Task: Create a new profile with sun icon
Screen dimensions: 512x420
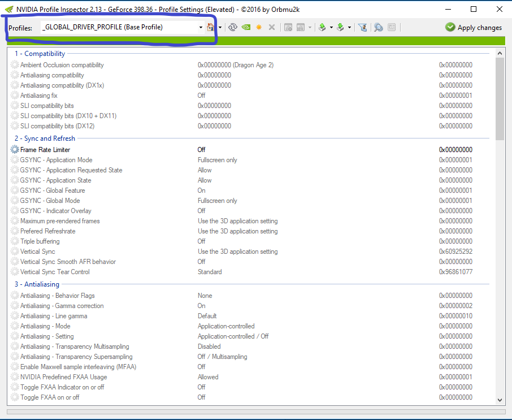Action: pos(259,28)
